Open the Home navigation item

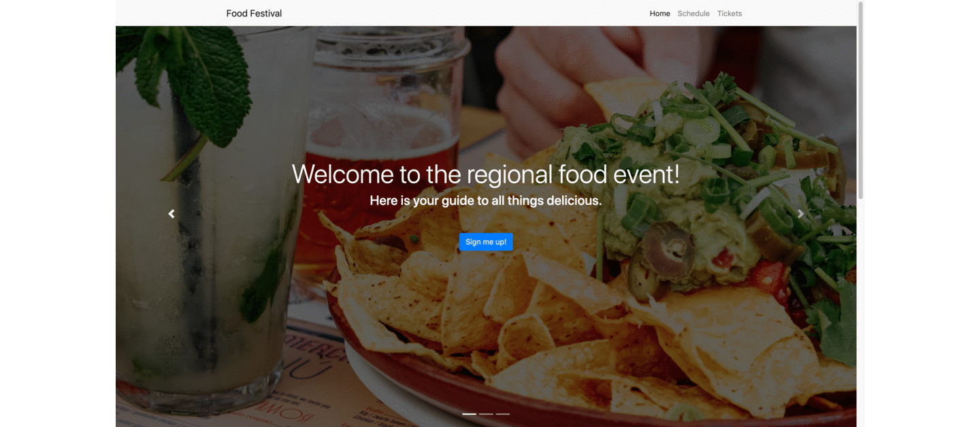(659, 14)
